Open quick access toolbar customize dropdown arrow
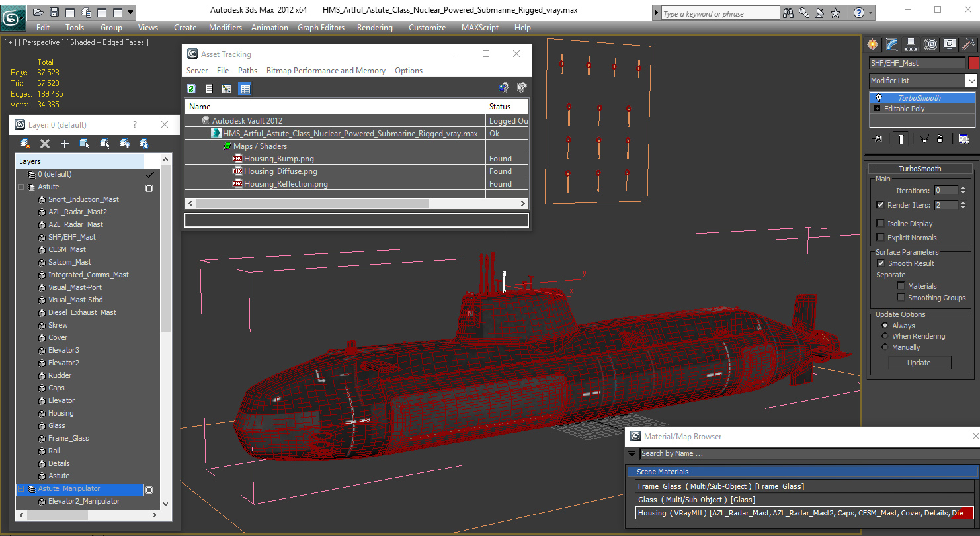 pos(131,12)
